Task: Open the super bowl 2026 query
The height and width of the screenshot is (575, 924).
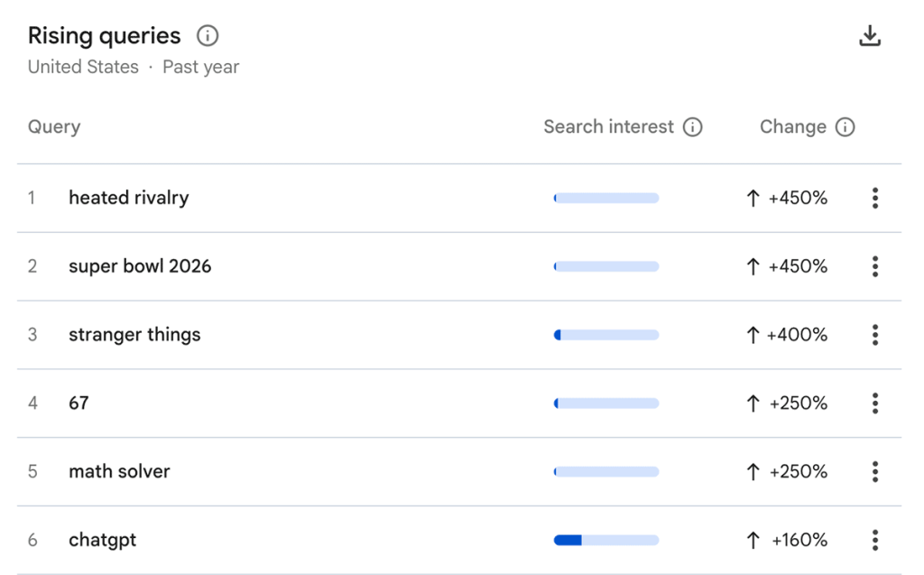Action: tap(140, 266)
